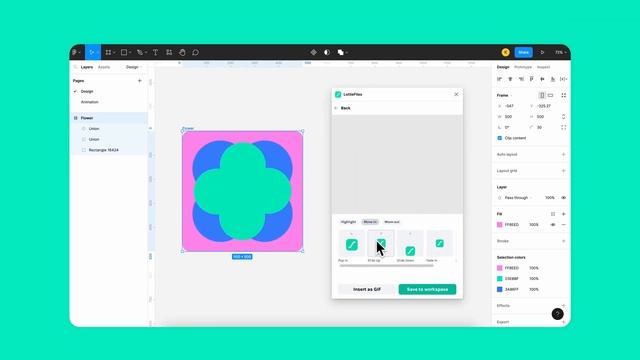Click the LottieFiles plugin logo
Image resolution: width=640 pixels, height=360 pixels.
[x=338, y=94]
